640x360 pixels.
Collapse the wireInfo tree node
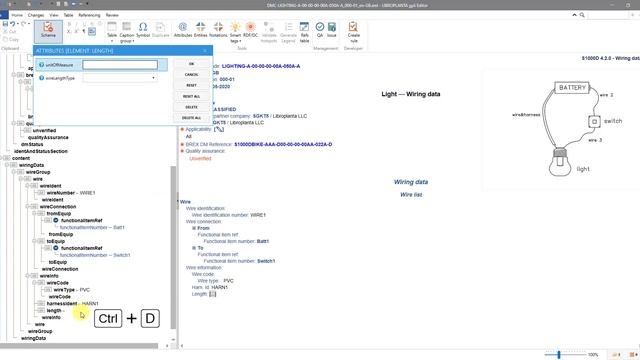(28, 276)
